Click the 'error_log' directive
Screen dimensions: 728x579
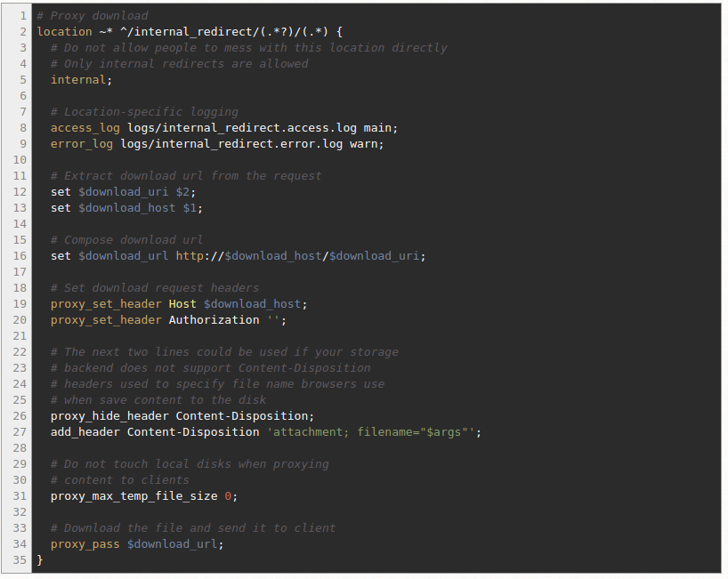click(x=82, y=144)
